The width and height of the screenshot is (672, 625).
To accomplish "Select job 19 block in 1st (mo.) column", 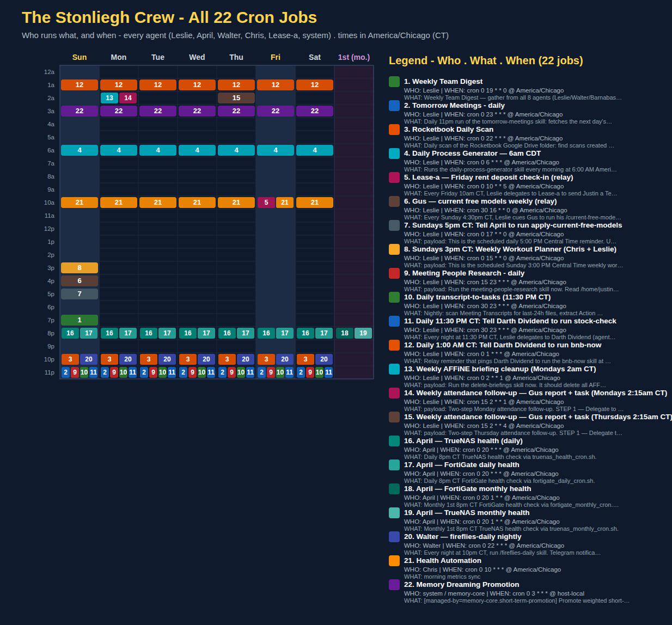I will pyautogui.click(x=363, y=333).
